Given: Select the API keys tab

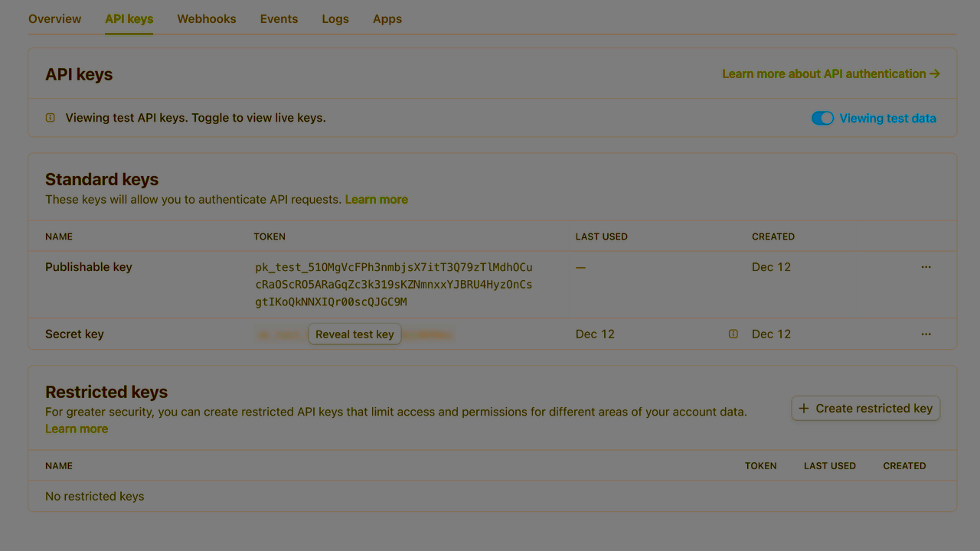Looking at the screenshot, I should 129,18.
